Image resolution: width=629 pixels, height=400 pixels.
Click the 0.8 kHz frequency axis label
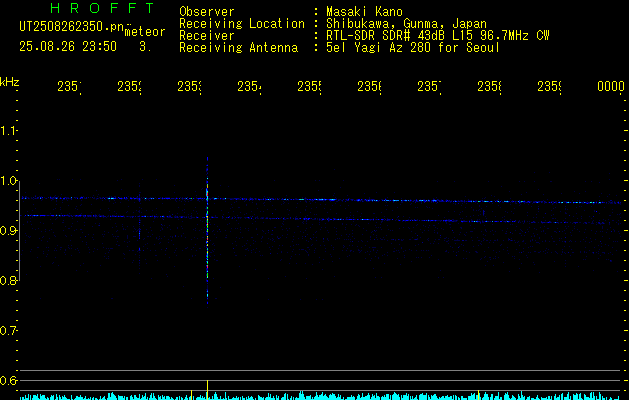point(8,281)
